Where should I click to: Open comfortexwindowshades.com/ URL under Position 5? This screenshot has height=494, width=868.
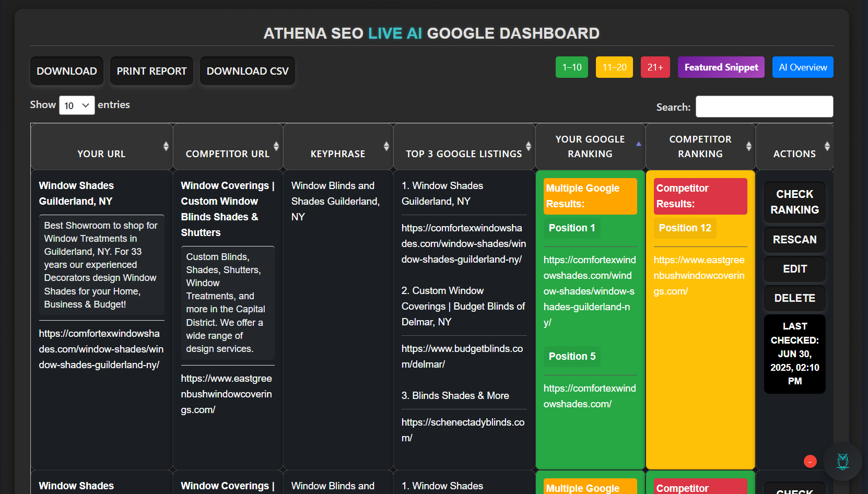coord(590,396)
